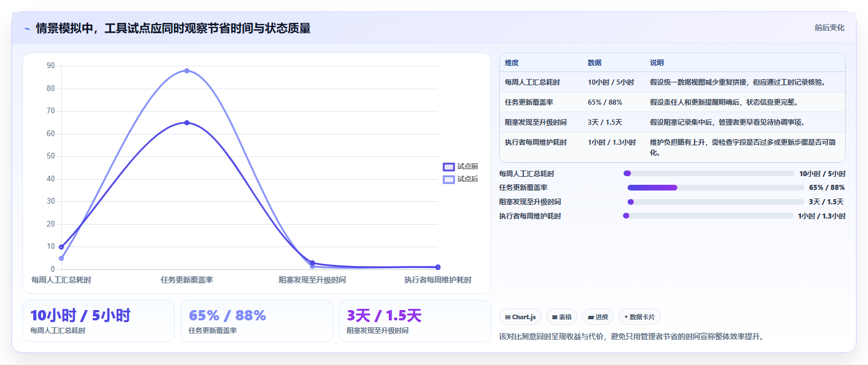Click the 90 tick on the y-axis
Image resolution: width=868 pixels, height=365 pixels.
(x=51, y=66)
